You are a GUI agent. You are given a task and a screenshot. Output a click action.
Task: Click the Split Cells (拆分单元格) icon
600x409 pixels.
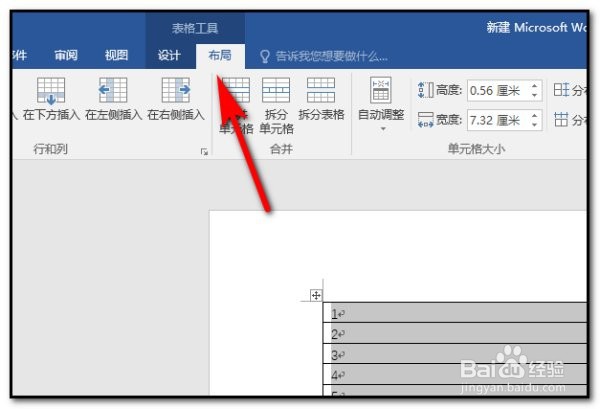pos(276,90)
